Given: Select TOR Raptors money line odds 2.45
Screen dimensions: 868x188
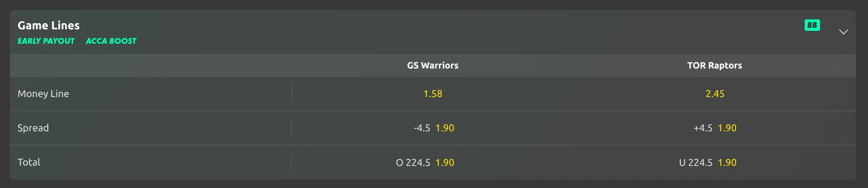Looking at the screenshot, I should tap(715, 94).
